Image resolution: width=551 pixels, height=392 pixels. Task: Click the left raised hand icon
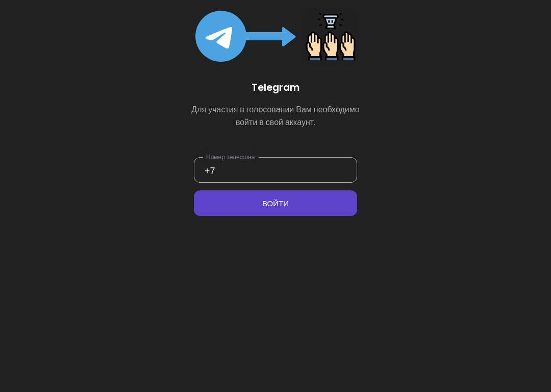pos(314,46)
